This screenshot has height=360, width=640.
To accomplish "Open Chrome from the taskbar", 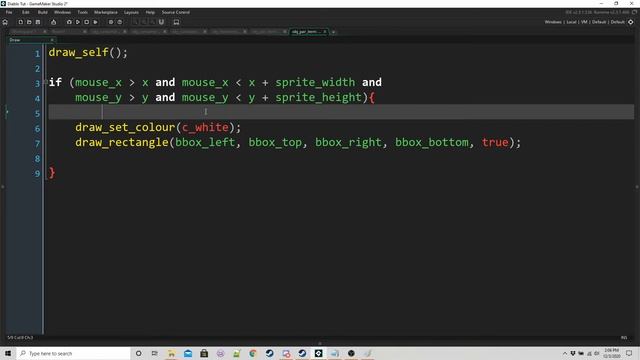I will click(253, 353).
